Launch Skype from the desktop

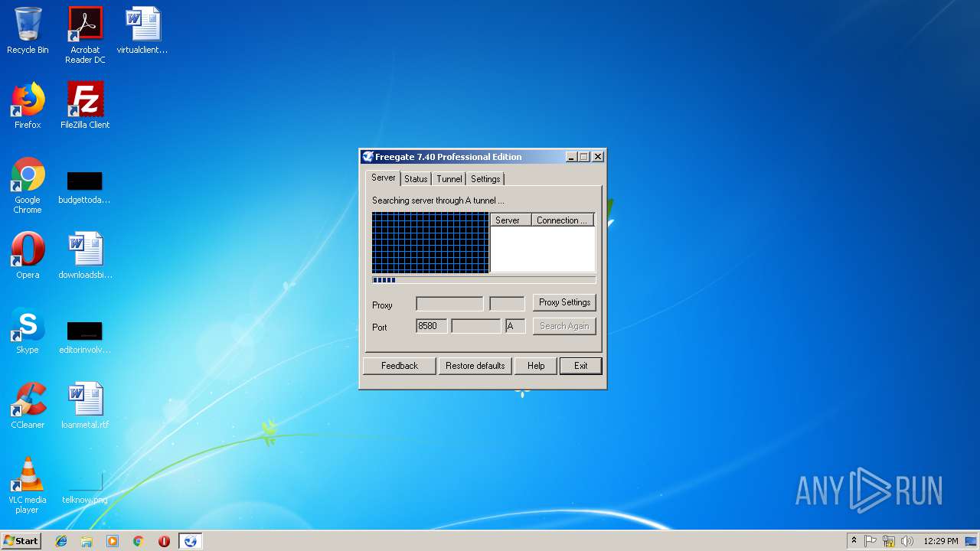click(x=28, y=331)
